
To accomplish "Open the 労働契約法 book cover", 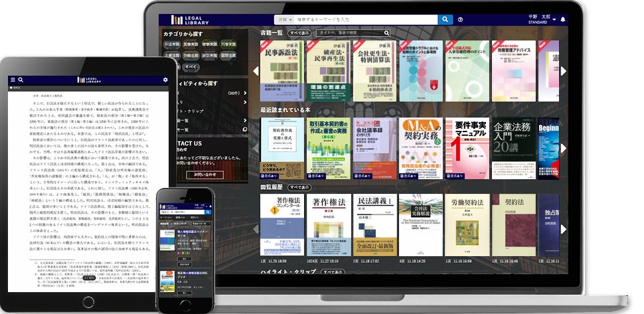I will 467,225.
